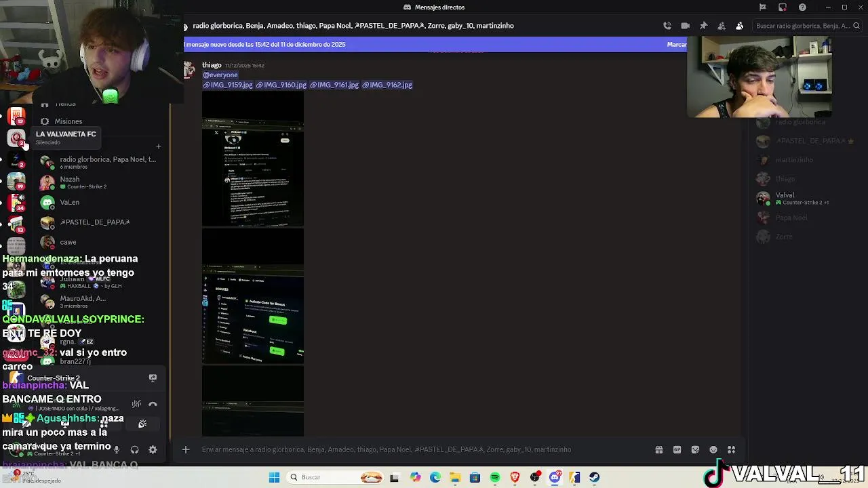Open the PASTEL_DE_PAPA direct message
Screen dimensions: 868x488
(x=100, y=222)
